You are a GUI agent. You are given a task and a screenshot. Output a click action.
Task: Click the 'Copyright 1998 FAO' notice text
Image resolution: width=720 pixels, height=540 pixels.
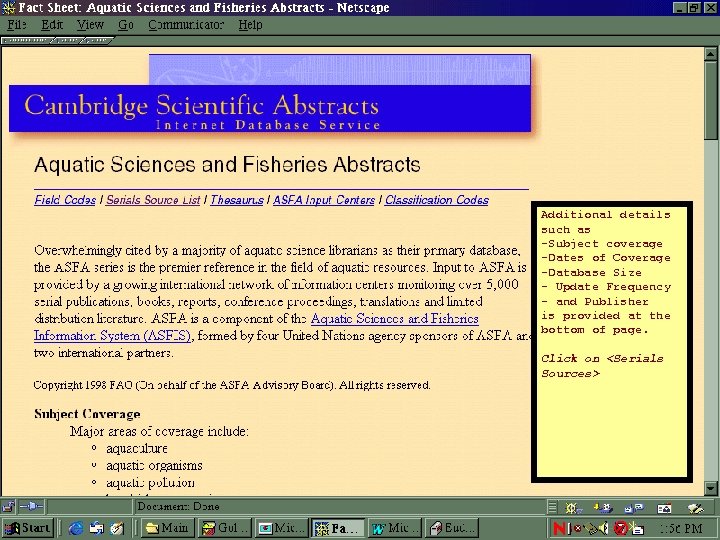[x=232, y=385]
